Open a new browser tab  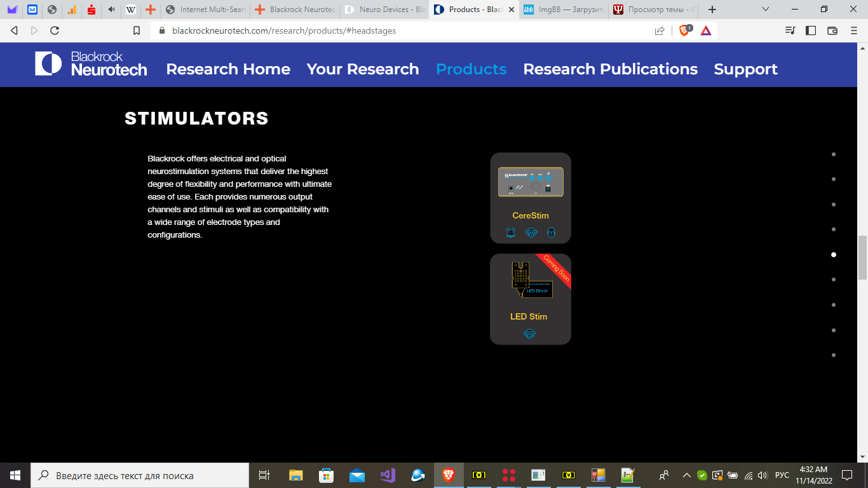pyautogui.click(x=712, y=10)
